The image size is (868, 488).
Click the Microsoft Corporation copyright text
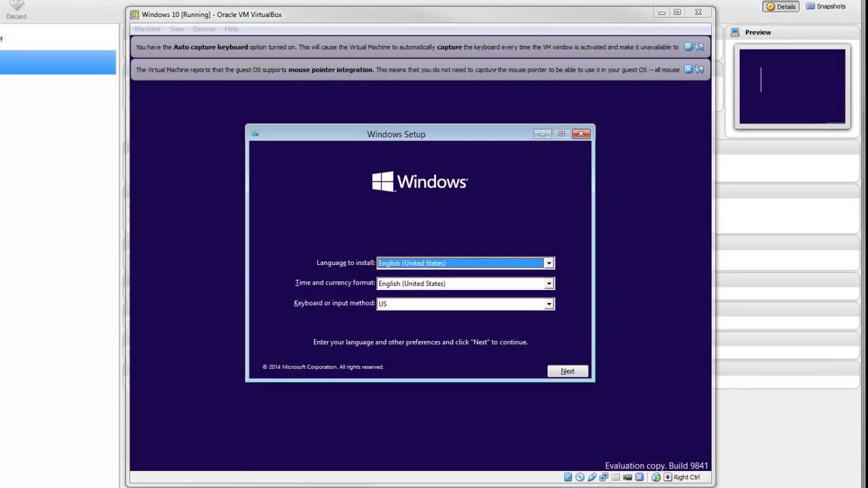(x=323, y=367)
